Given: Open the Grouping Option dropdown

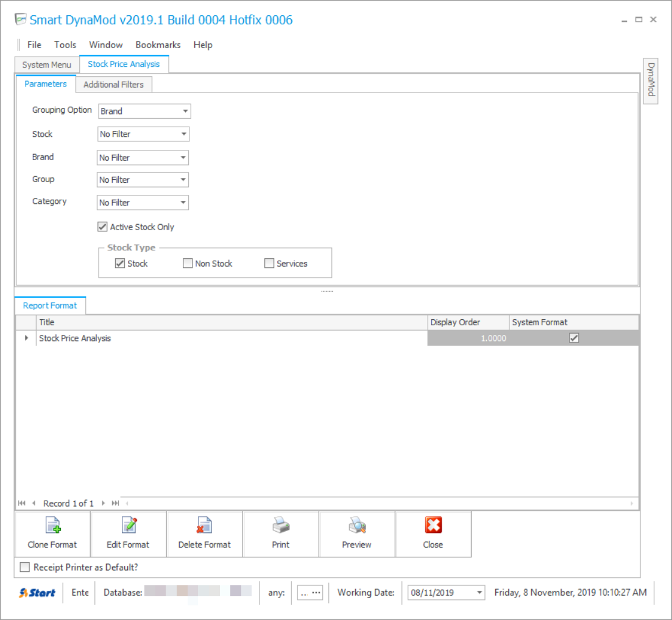Looking at the screenshot, I should click(185, 111).
